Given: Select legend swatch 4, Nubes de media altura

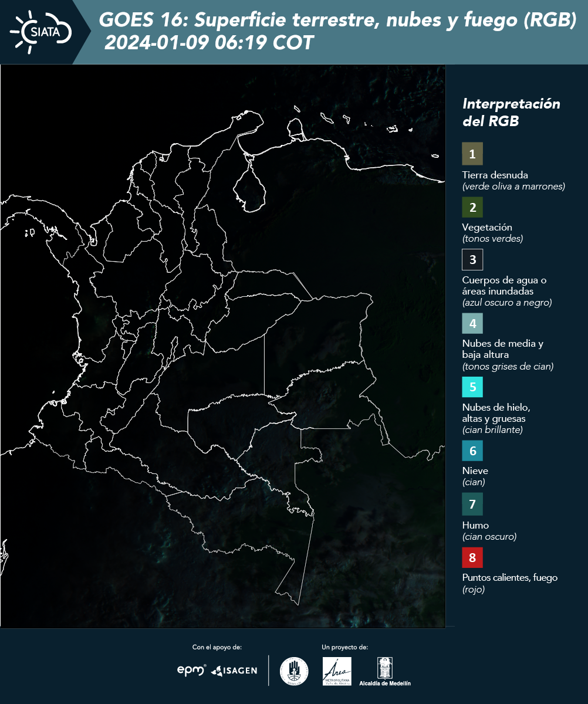Looking at the screenshot, I should click(x=472, y=323).
